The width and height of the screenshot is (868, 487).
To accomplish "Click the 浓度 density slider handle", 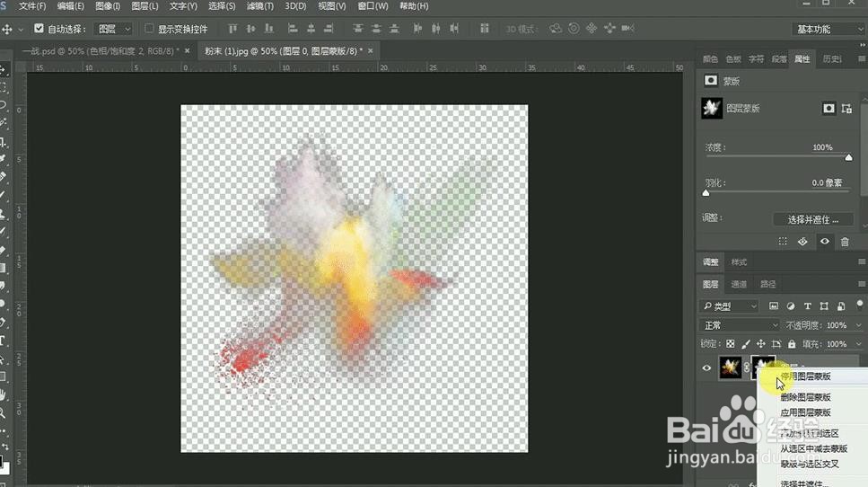I will [x=848, y=158].
